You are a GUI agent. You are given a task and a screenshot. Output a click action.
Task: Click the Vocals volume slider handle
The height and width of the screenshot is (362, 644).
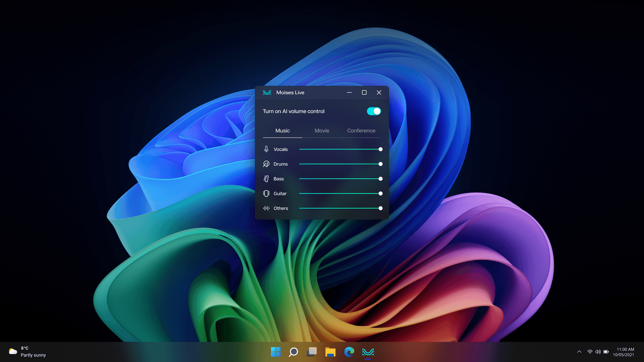[x=380, y=149]
